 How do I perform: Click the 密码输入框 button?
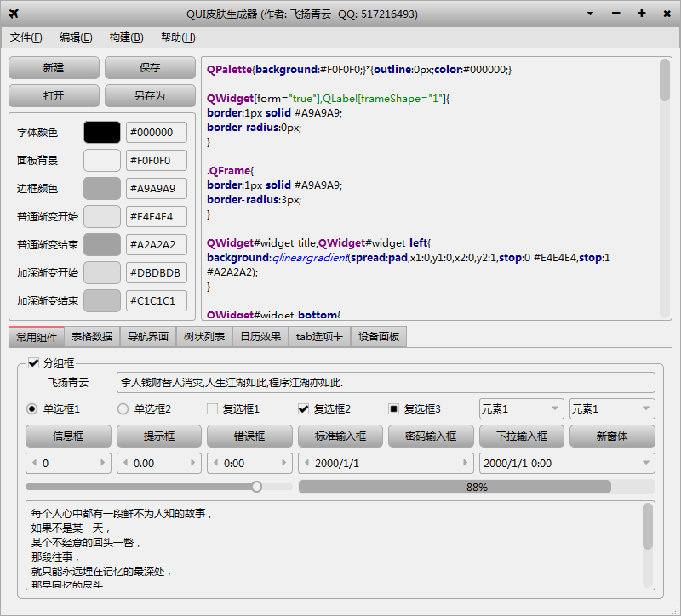point(430,436)
